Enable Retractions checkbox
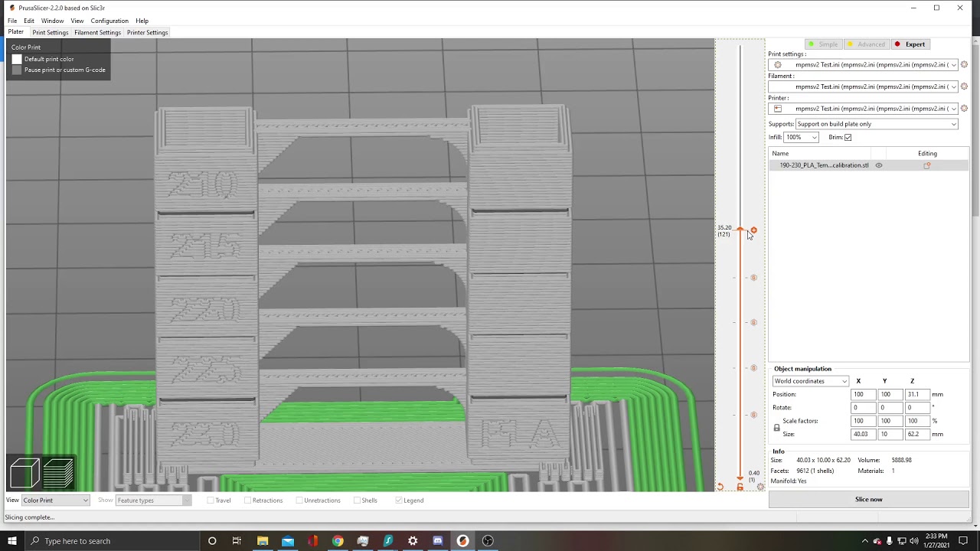Viewport: 980px width, 551px height. (247, 500)
